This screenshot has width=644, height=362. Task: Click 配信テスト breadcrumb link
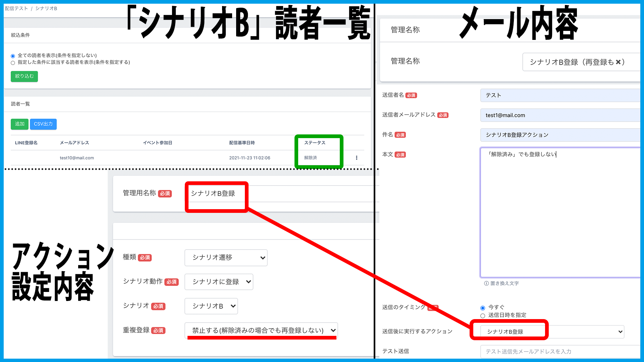(x=16, y=8)
